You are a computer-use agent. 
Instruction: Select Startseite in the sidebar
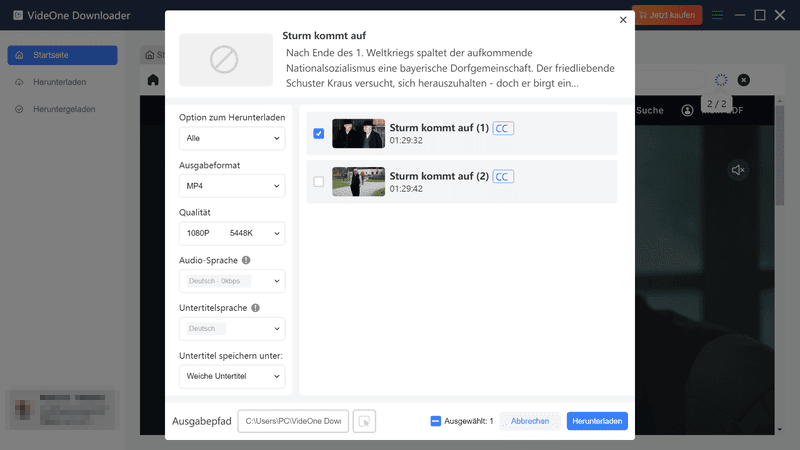pyautogui.click(x=62, y=55)
